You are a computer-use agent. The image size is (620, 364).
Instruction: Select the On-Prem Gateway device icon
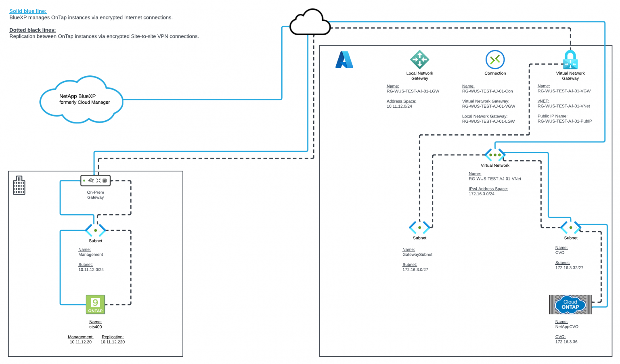pos(95,180)
